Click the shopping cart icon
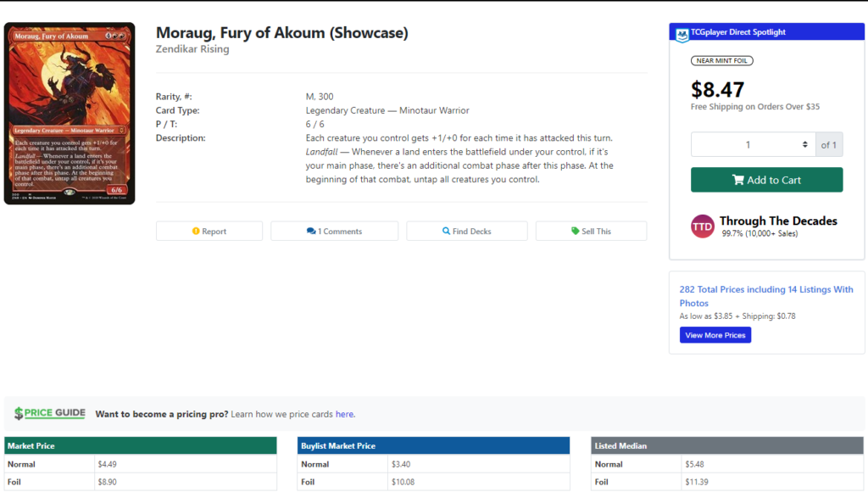The width and height of the screenshot is (868, 492). 738,180
